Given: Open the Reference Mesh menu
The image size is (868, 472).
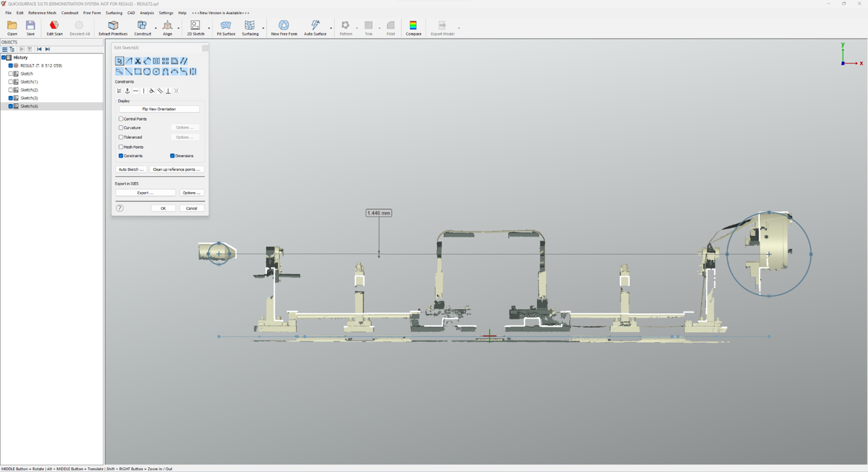Looking at the screenshot, I should point(42,13).
